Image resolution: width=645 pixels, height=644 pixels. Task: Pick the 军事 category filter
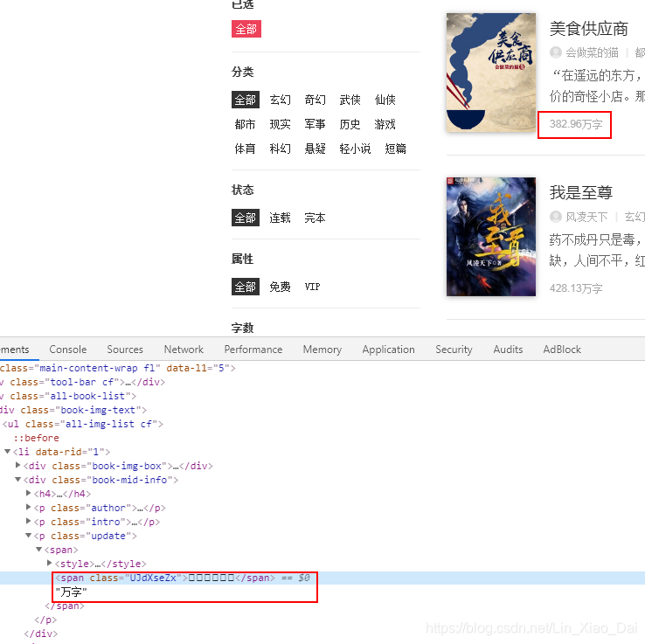316,124
